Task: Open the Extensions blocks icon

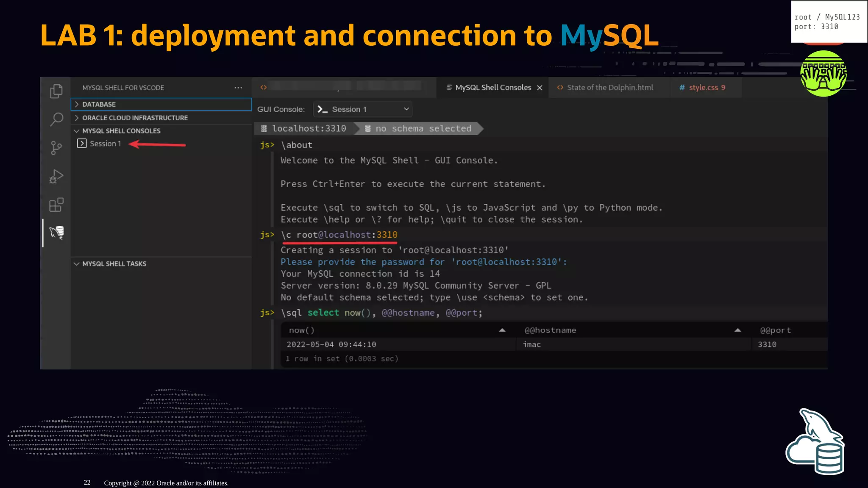Action: click(x=56, y=205)
